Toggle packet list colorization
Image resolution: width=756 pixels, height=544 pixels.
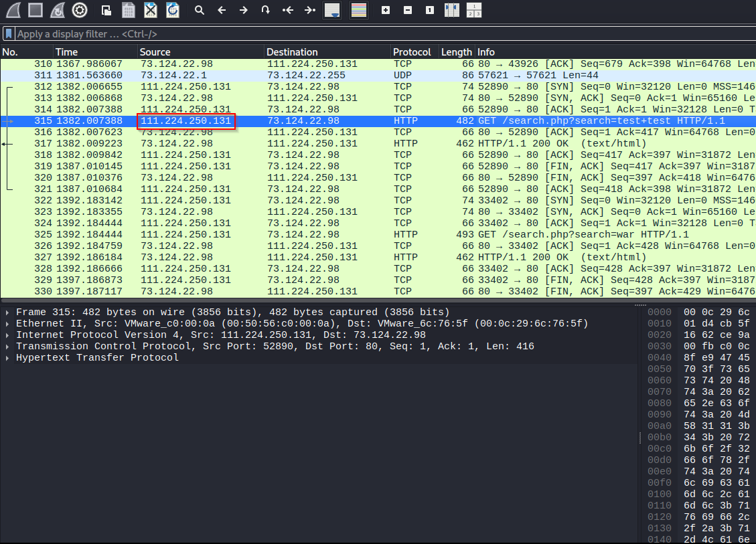359,10
